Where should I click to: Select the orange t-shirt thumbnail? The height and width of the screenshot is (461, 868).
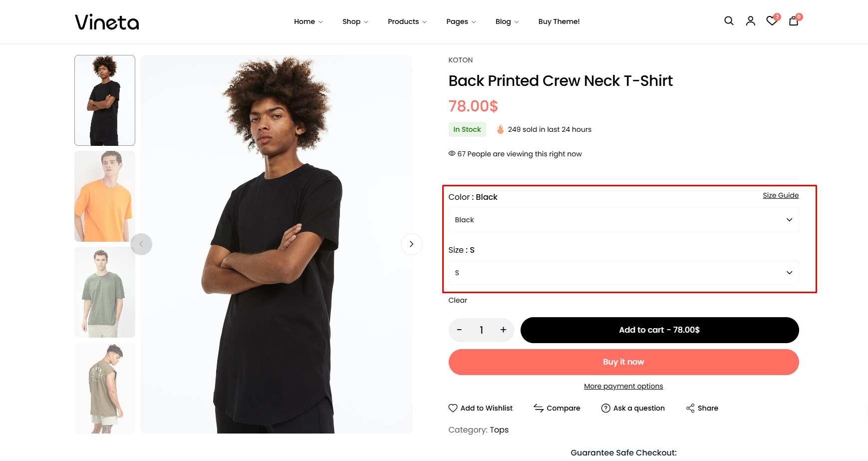coord(105,196)
